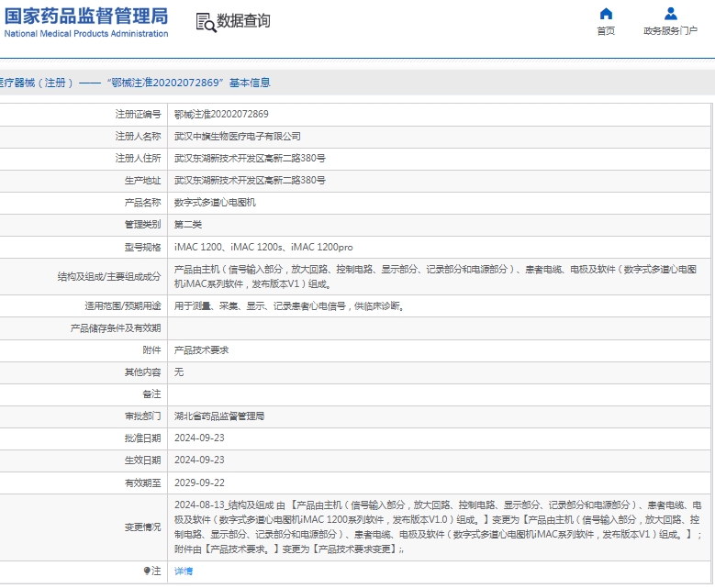Click the 基本信息 page title bar
The height and width of the screenshot is (588, 715).
[358, 83]
